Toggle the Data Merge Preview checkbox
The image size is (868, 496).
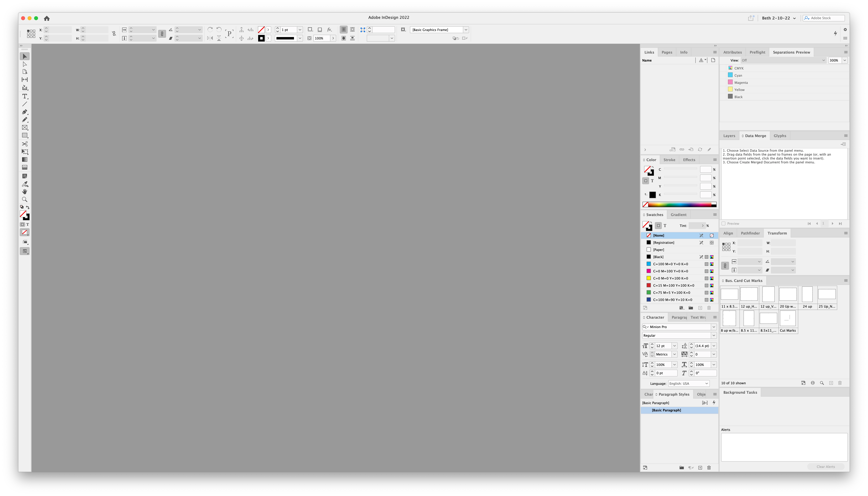click(x=724, y=223)
